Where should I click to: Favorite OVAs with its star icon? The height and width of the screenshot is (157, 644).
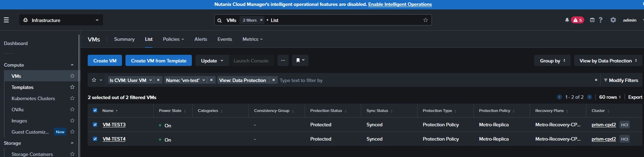coord(72,109)
